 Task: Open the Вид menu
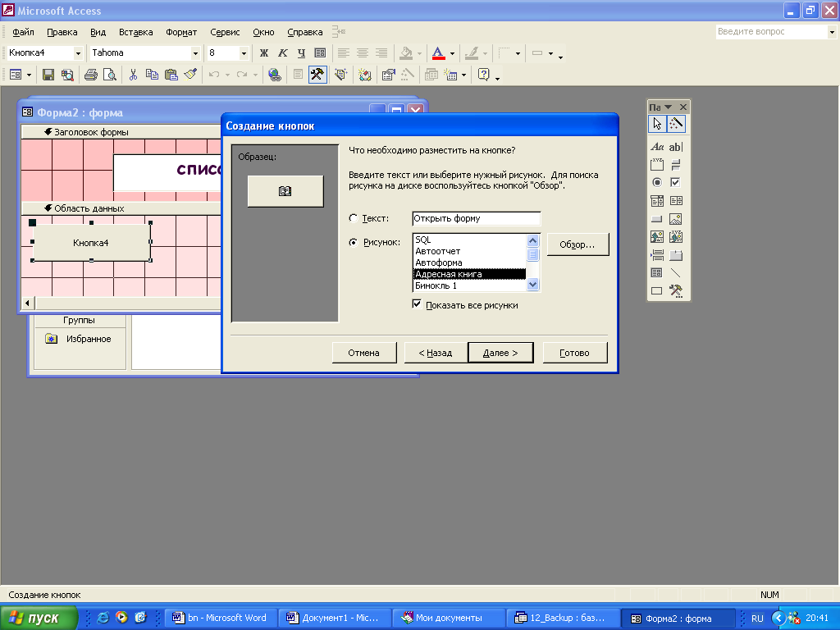pos(98,32)
